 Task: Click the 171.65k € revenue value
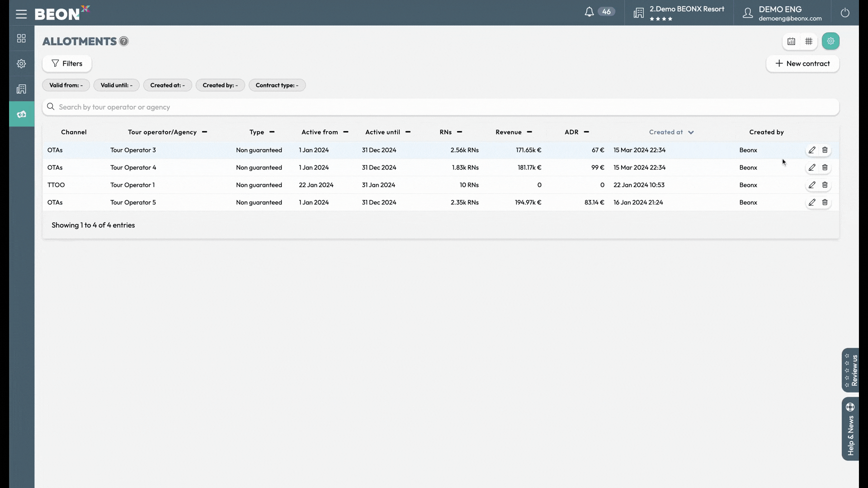[528, 150]
